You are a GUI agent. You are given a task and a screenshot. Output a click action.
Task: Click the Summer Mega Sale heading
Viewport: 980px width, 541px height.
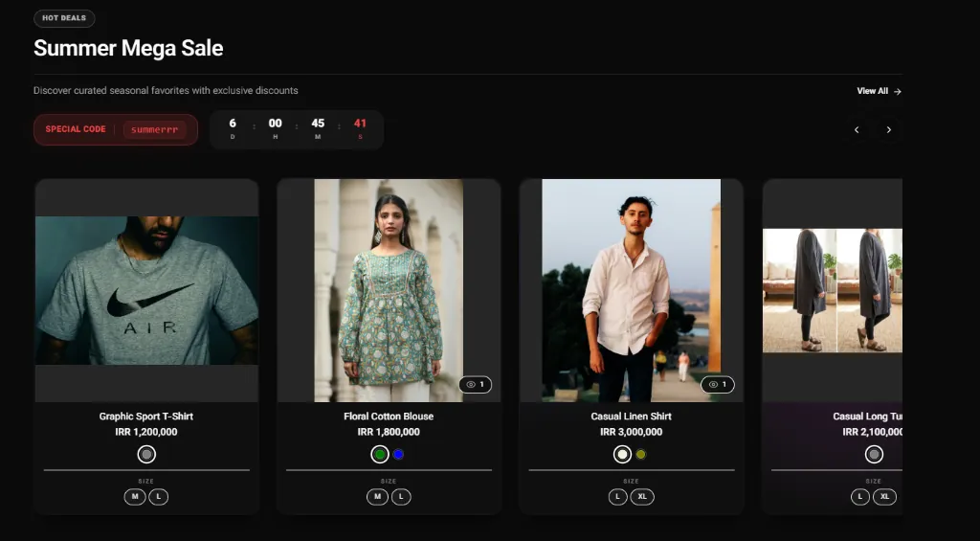(x=128, y=48)
